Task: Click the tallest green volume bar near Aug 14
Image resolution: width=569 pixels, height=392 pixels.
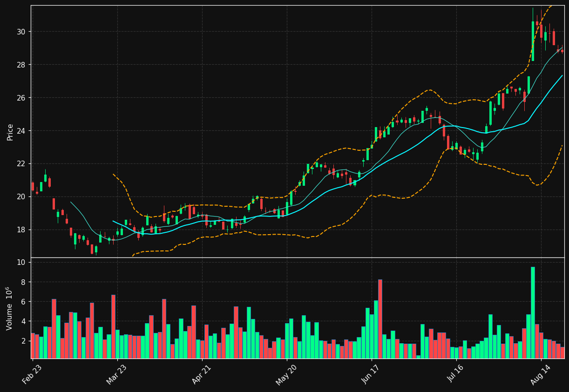Action: pos(533,312)
